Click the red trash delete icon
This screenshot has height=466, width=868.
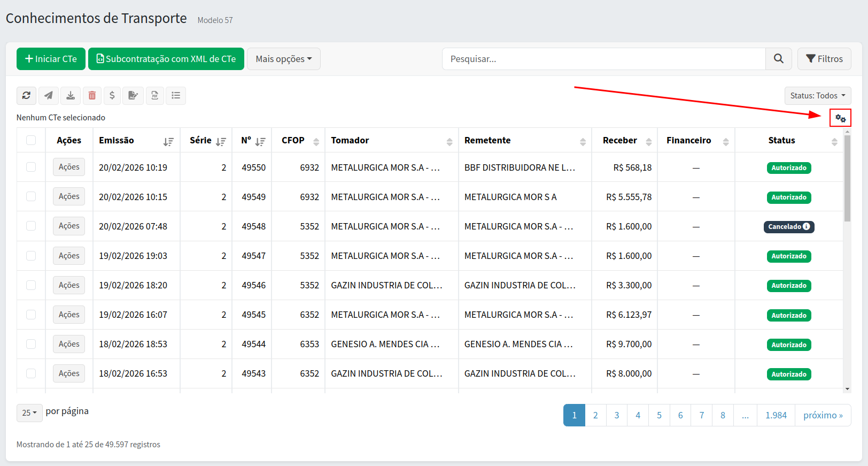click(x=92, y=96)
